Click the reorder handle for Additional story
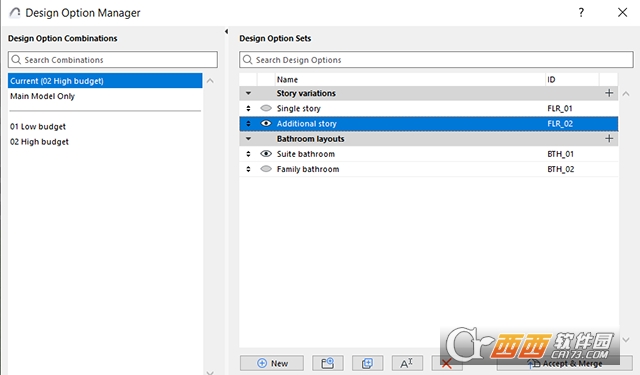Screen dimensions: 640x375 pos(248,123)
